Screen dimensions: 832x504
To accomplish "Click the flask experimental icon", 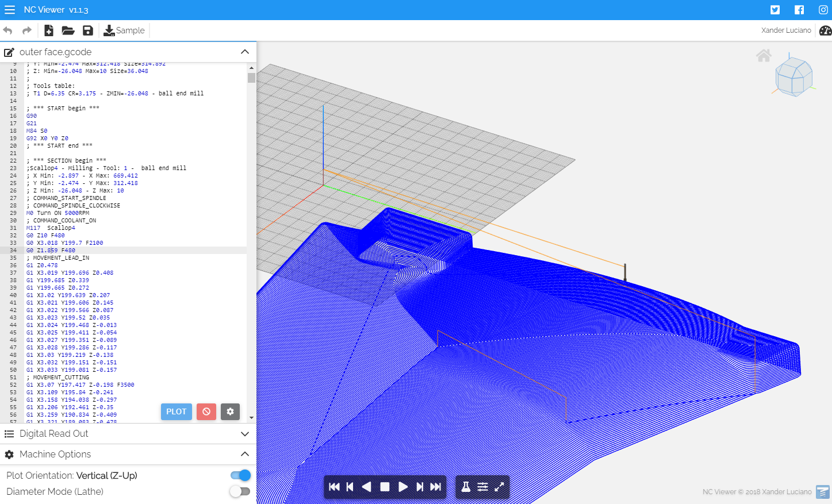I will (466, 487).
